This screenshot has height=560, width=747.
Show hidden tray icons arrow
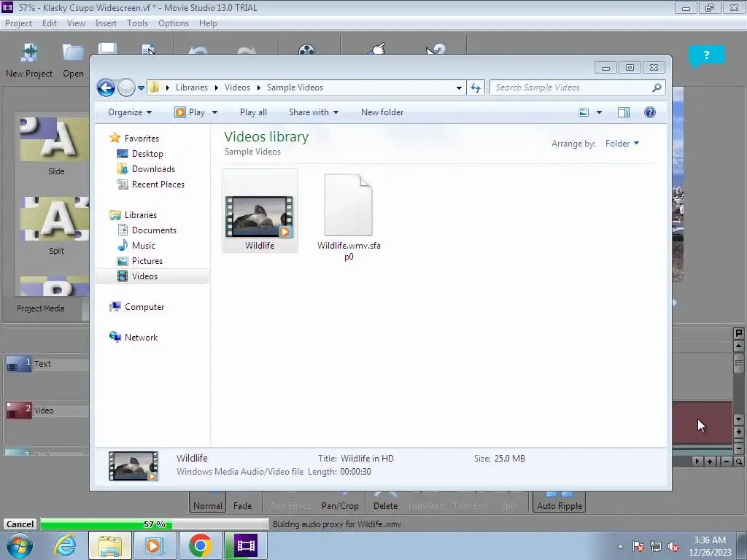click(620, 547)
